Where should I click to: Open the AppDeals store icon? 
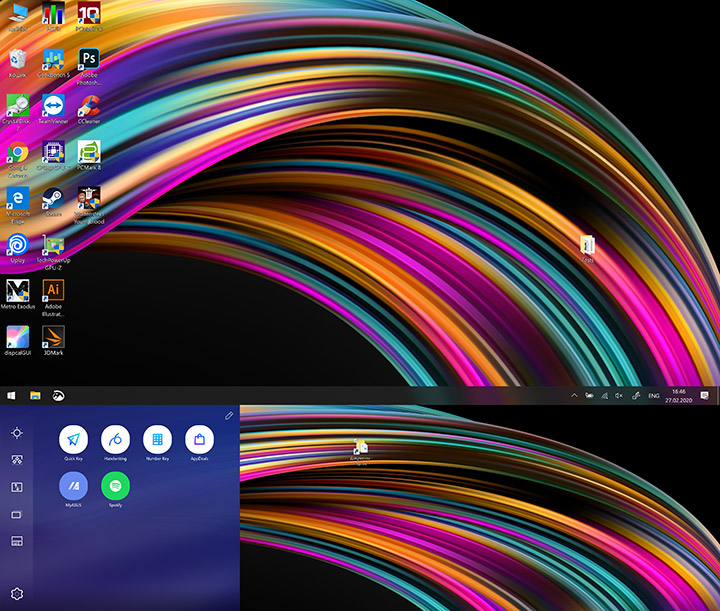click(x=199, y=440)
